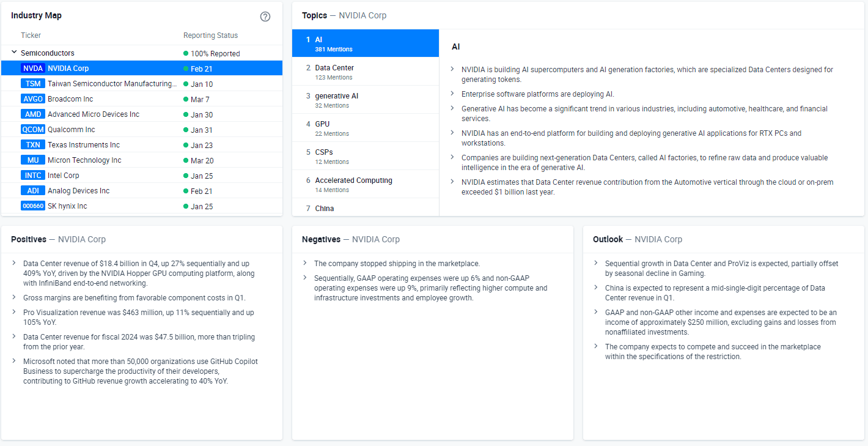Select the ADI ticker badge

32,191
